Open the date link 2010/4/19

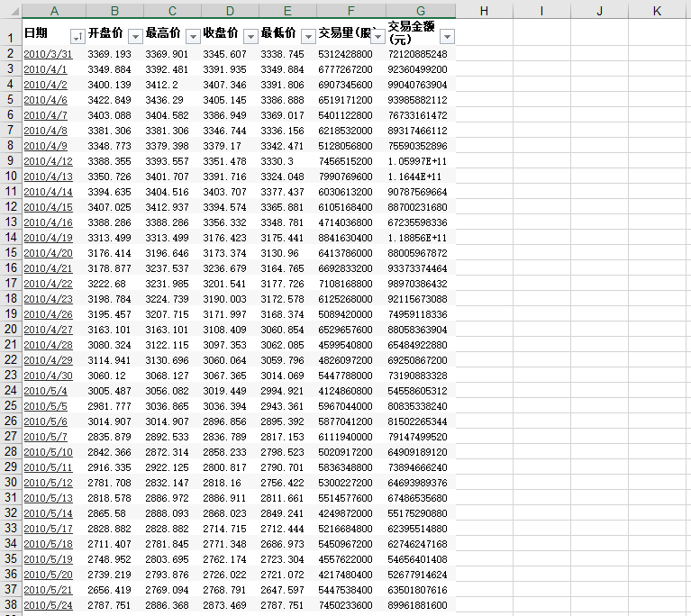(x=48, y=238)
